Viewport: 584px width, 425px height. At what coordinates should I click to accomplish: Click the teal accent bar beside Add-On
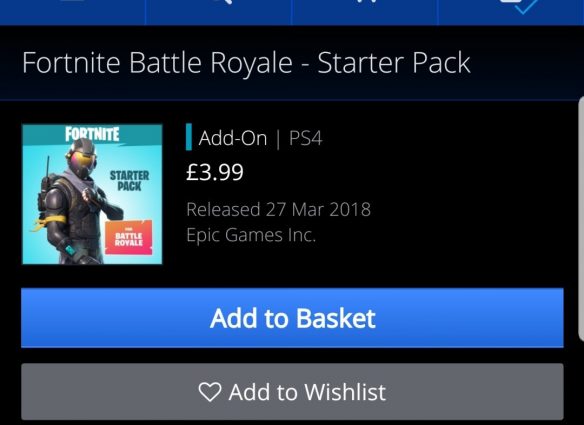click(189, 137)
